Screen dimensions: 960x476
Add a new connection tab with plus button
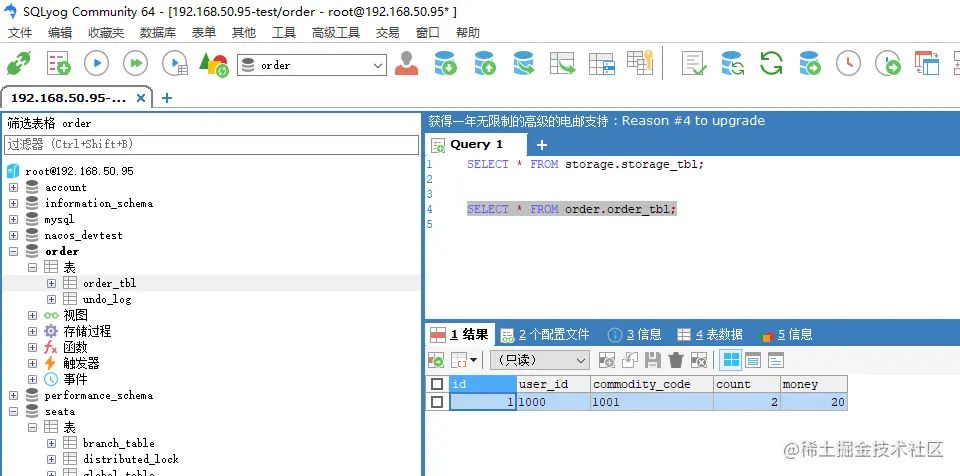click(167, 98)
